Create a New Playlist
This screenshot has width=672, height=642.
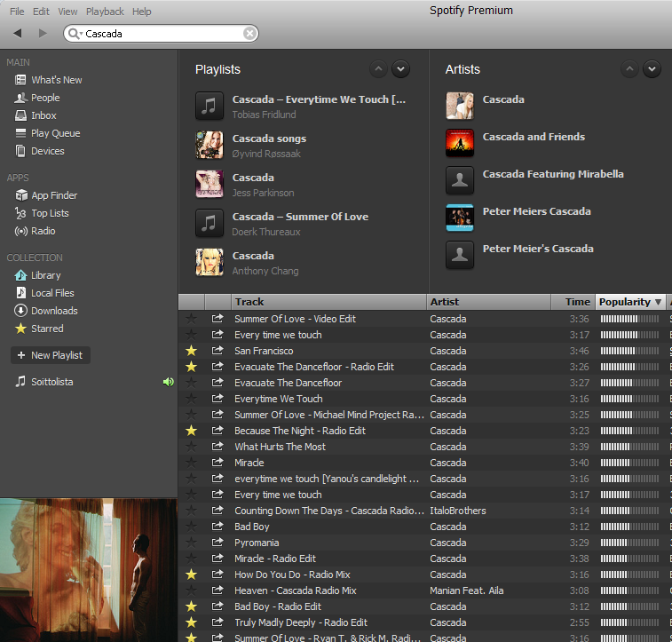coord(50,355)
